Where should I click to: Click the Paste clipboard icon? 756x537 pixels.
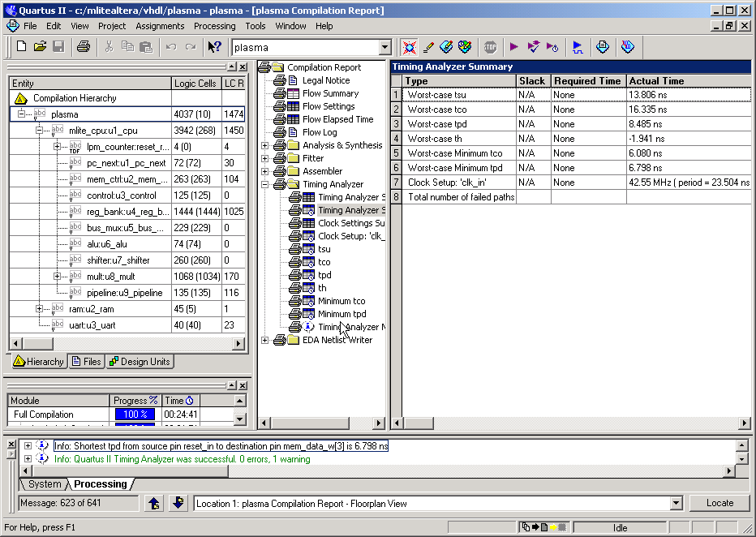pyautogui.click(x=146, y=47)
